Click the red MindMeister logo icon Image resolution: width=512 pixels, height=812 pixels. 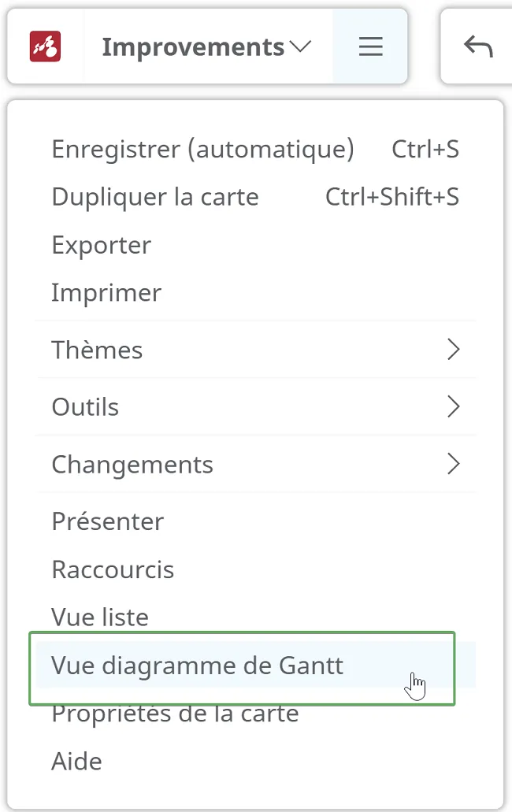click(x=45, y=46)
